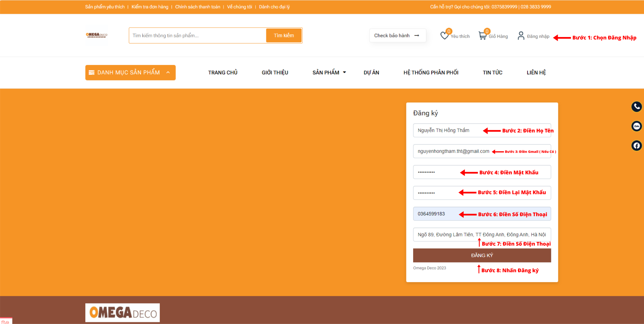Click the phone number field 0364599183
Viewport: 644px width, 324px height.
tap(482, 214)
